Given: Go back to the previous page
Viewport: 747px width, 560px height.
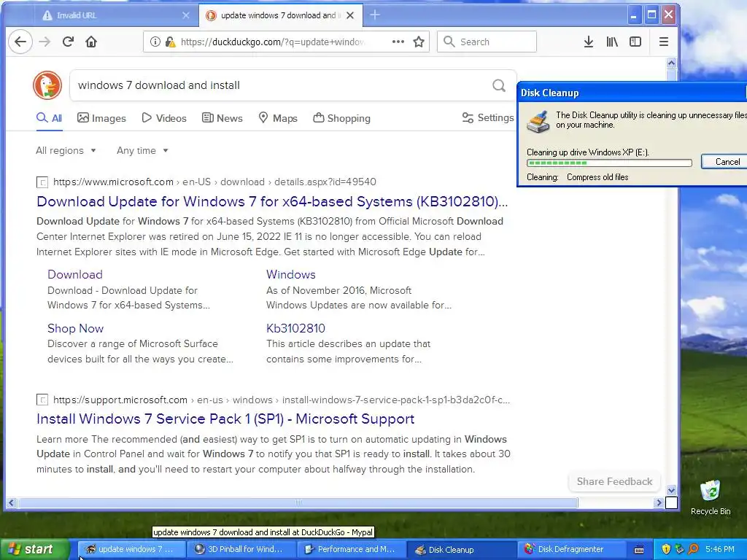Looking at the screenshot, I should click(x=20, y=42).
